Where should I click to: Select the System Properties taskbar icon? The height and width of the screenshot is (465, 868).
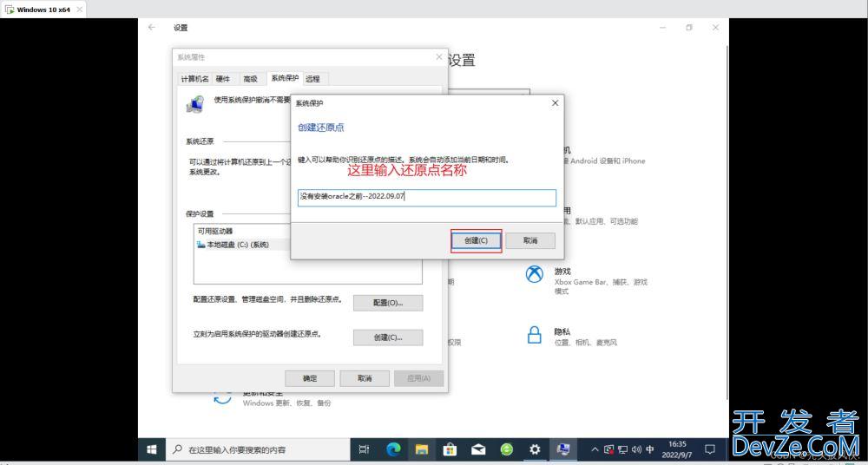(x=563, y=449)
